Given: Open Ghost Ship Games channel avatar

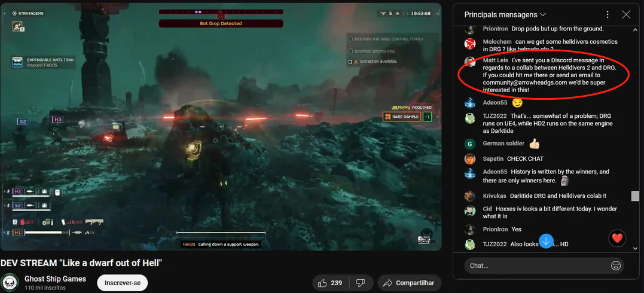Looking at the screenshot, I should coord(10,283).
